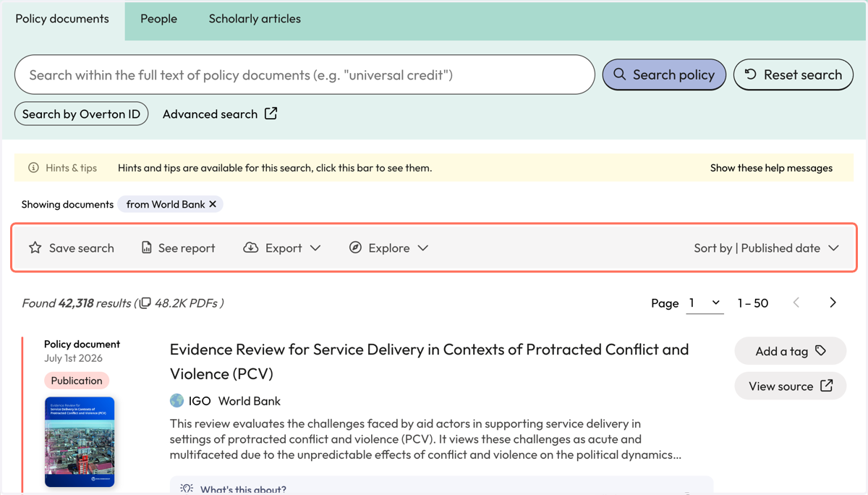The width and height of the screenshot is (868, 495).
Task: Click the Export cloud download icon
Action: coord(251,247)
